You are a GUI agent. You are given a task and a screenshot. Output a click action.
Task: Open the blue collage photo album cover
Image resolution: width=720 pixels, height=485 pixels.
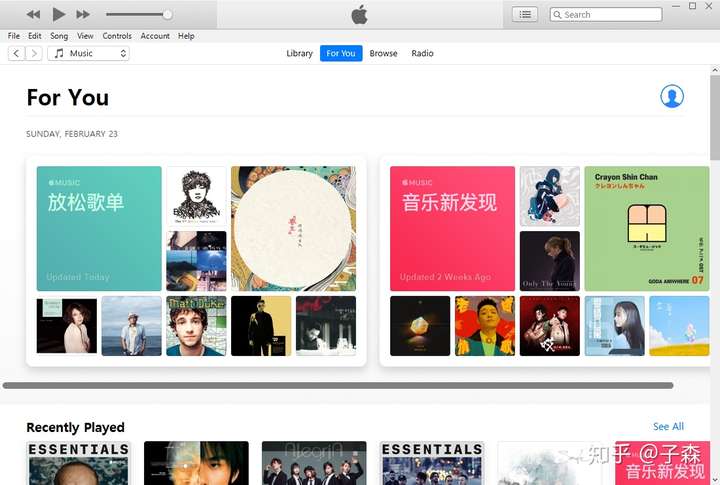(x=197, y=261)
